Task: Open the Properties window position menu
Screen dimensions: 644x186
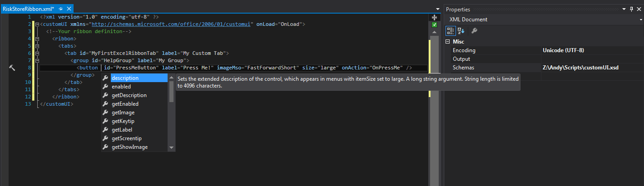Action: 624,9
